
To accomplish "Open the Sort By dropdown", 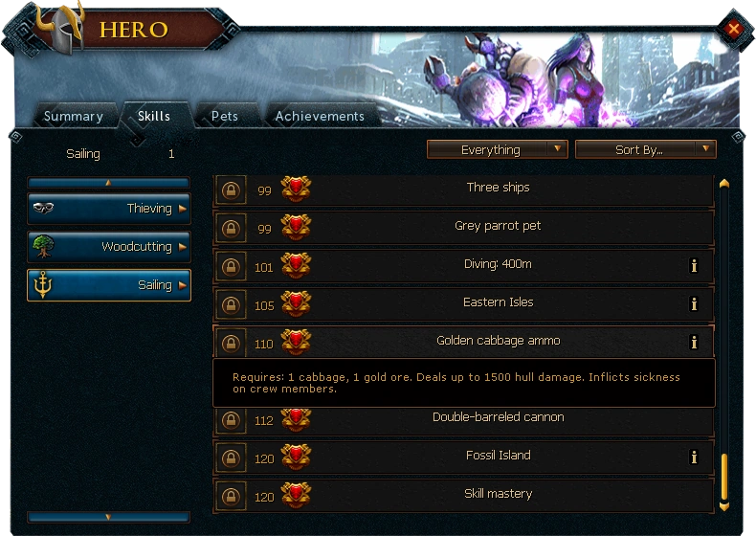I will click(x=646, y=149).
